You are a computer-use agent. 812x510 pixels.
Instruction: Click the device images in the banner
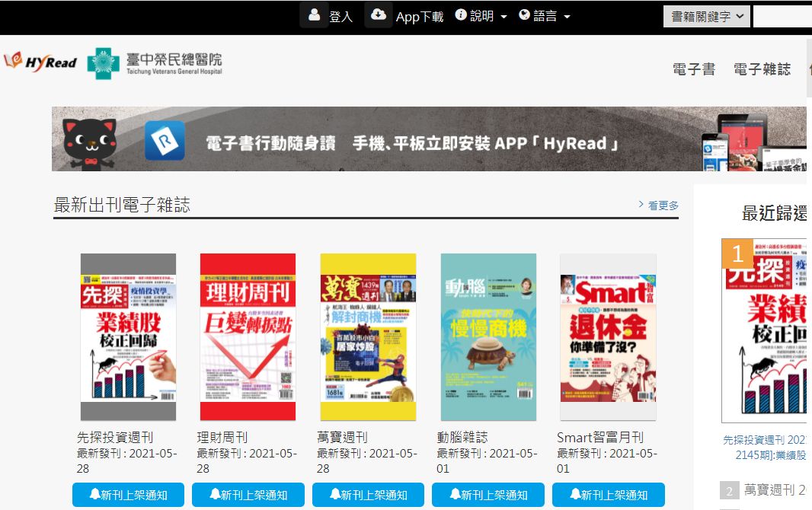(x=753, y=143)
